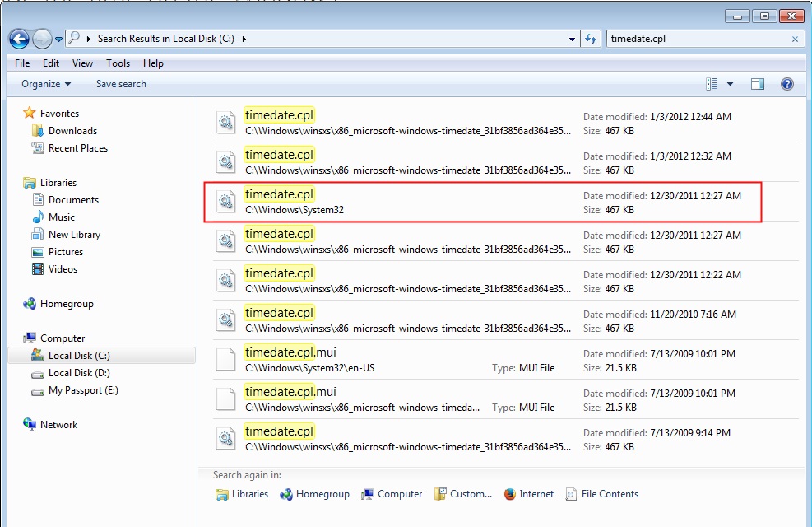Open the Edit menu
812x527 pixels.
[51, 63]
